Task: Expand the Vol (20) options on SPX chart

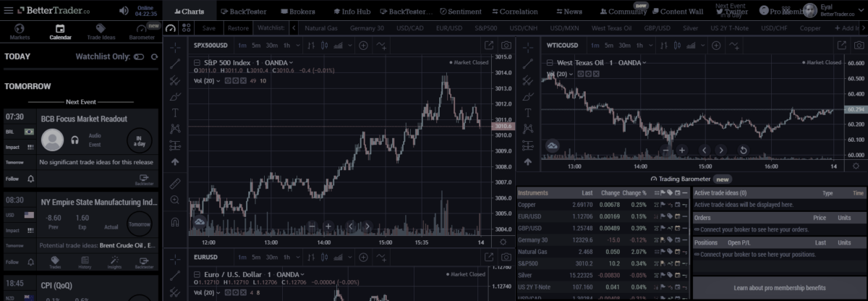Action: coord(219,80)
